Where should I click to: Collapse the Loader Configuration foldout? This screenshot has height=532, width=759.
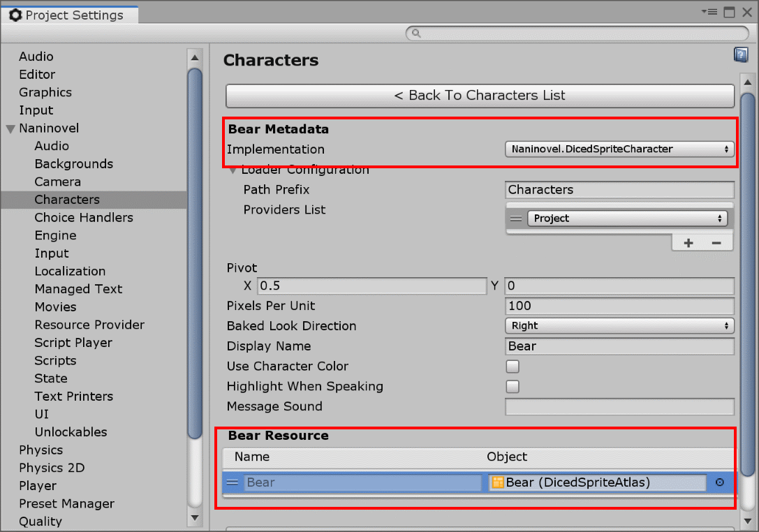pos(235,169)
